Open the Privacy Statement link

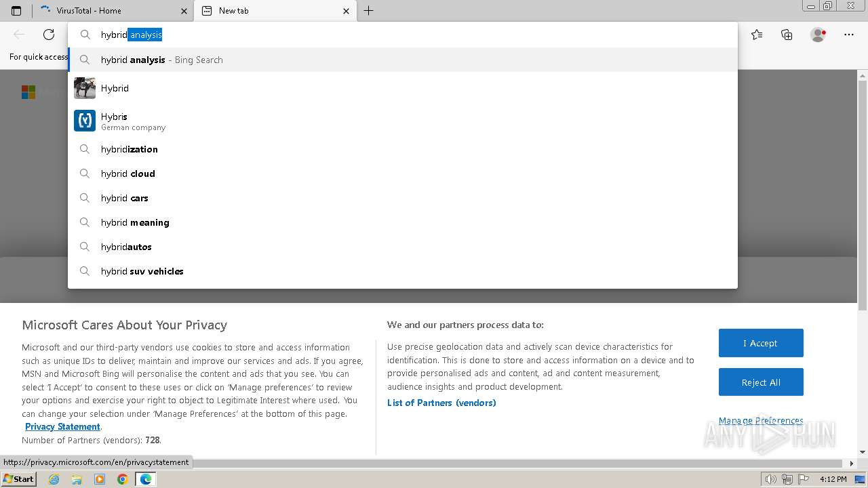62,426
